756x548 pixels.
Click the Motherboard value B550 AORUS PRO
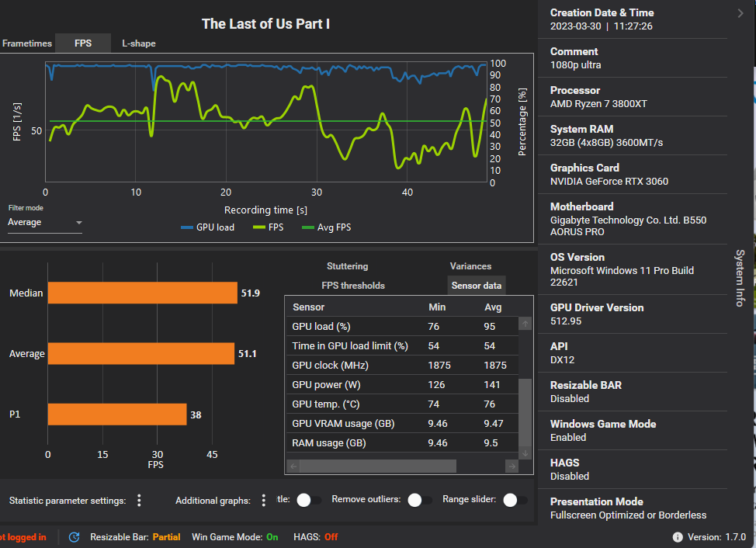(628, 226)
